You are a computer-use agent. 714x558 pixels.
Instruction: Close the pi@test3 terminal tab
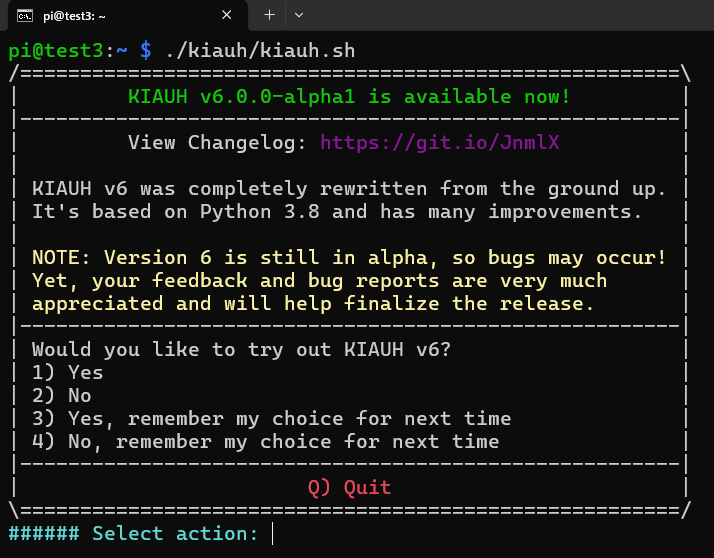click(x=227, y=15)
